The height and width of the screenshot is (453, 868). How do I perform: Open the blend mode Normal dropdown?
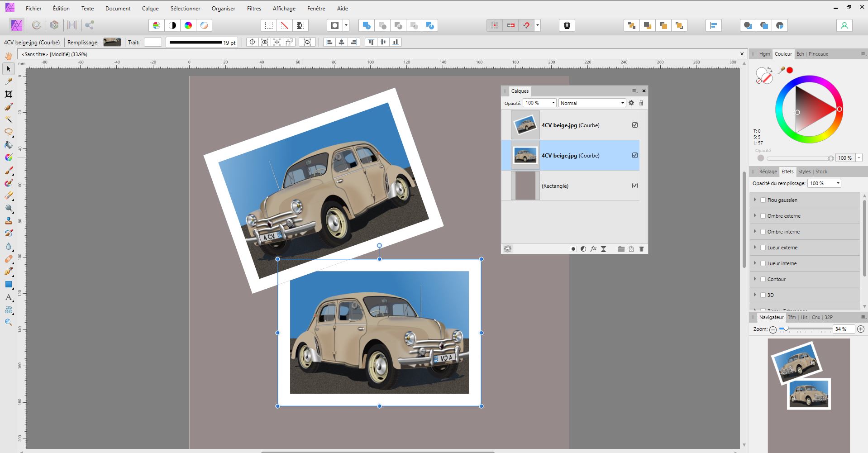pyautogui.click(x=592, y=103)
